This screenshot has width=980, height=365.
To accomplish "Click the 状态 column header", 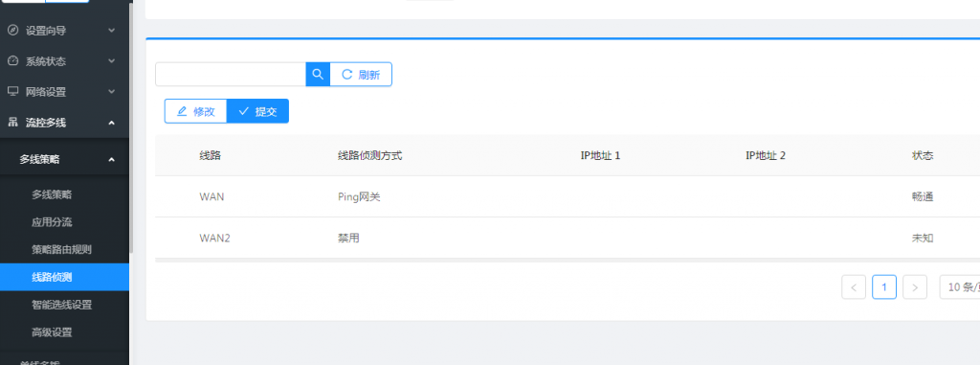I will pos(923,155).
